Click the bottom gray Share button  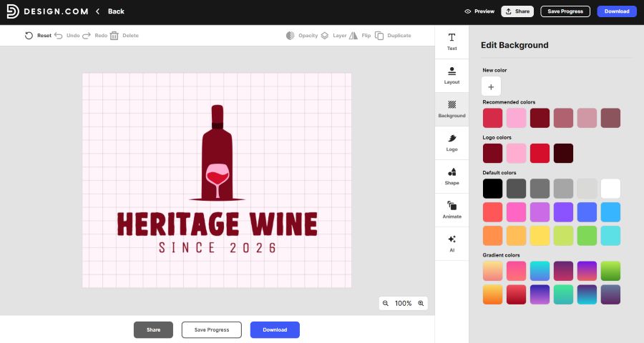click(x=153, y=330)
